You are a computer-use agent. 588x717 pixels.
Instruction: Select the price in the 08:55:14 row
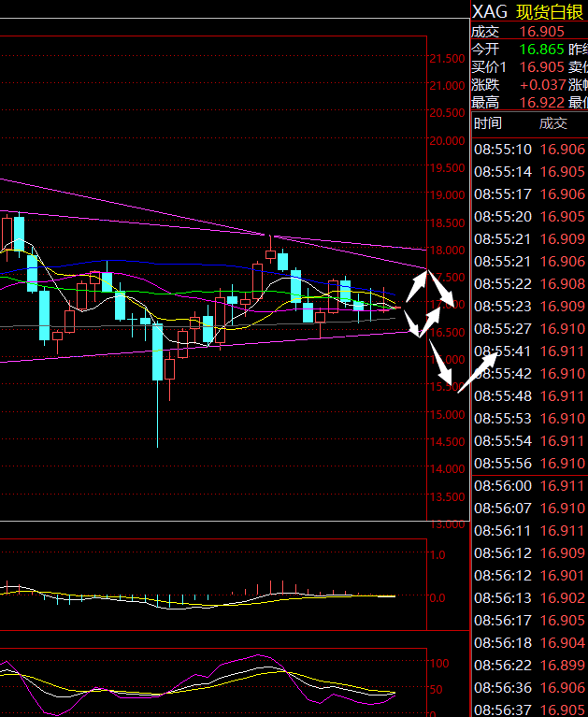563,172
